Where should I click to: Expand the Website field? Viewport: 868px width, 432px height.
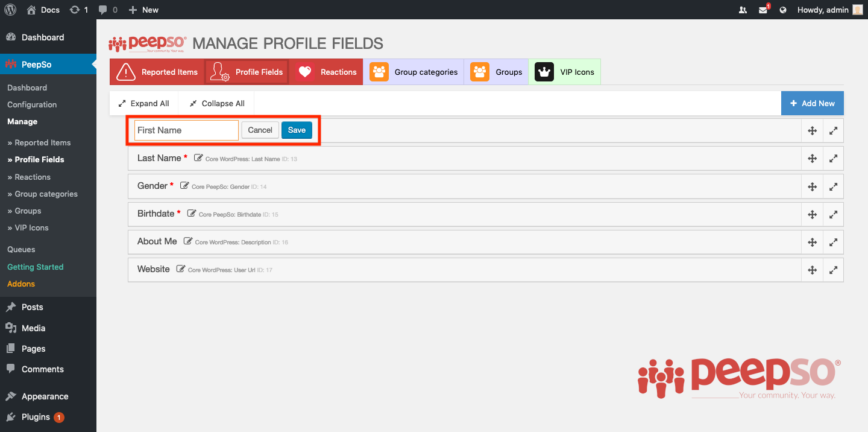[x=833, y=270]
